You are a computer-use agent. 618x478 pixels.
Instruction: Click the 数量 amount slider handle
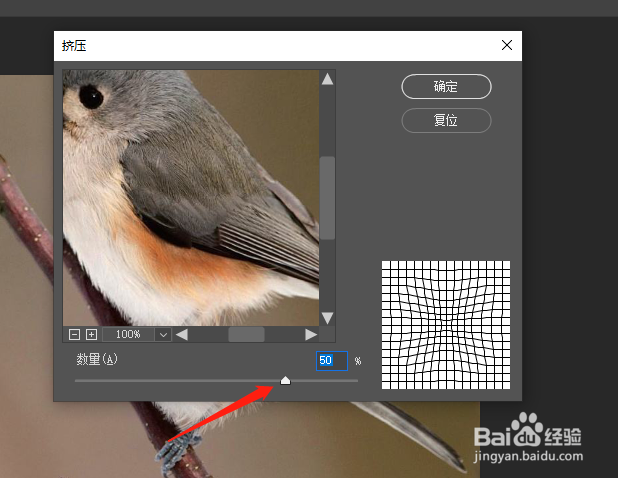click(285, 380)
